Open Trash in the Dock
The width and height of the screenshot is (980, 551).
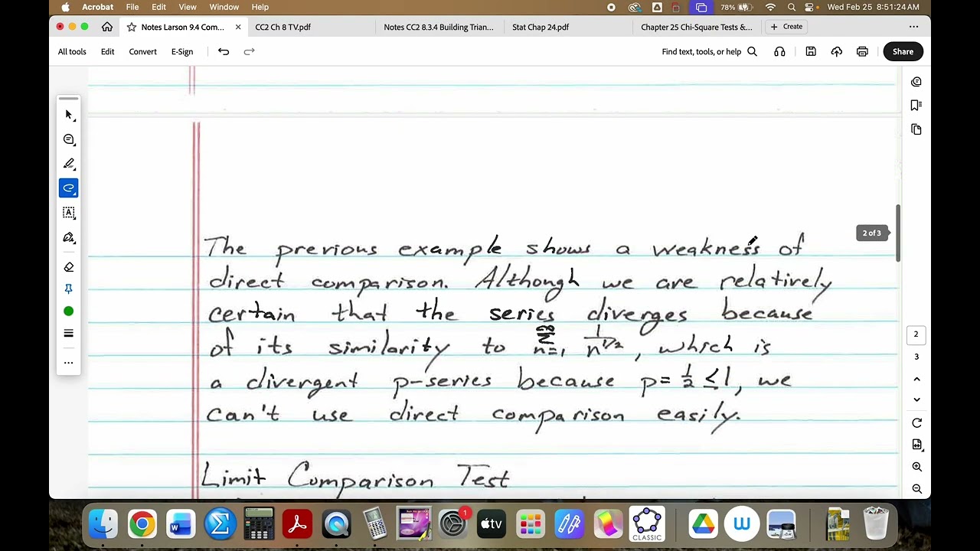[x=876, y=524]
